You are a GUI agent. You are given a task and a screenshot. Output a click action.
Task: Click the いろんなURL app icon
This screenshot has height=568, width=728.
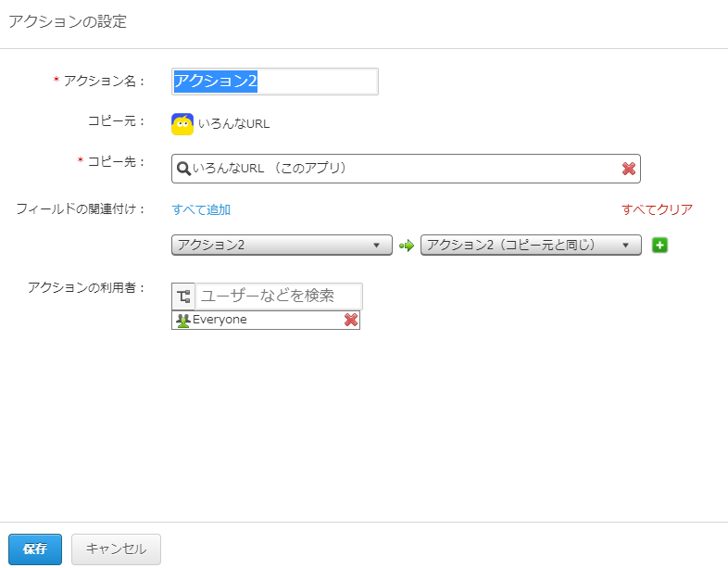pyautogui.click(x=182, y=124)
